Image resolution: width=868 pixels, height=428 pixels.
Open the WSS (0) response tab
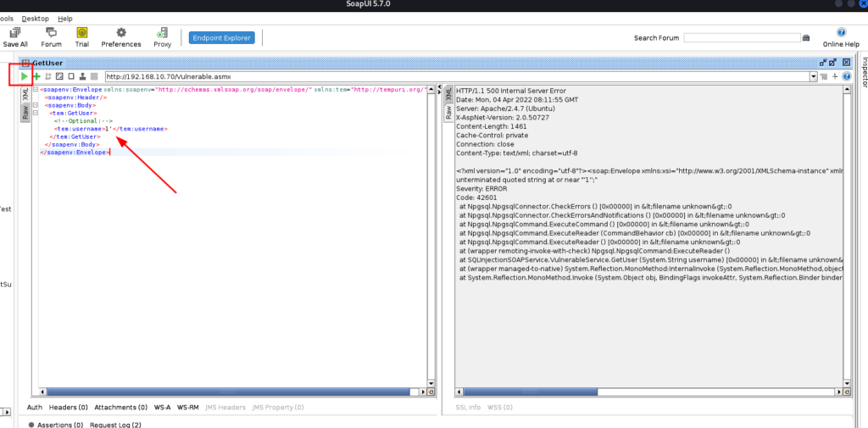click(x=500, y=408)
